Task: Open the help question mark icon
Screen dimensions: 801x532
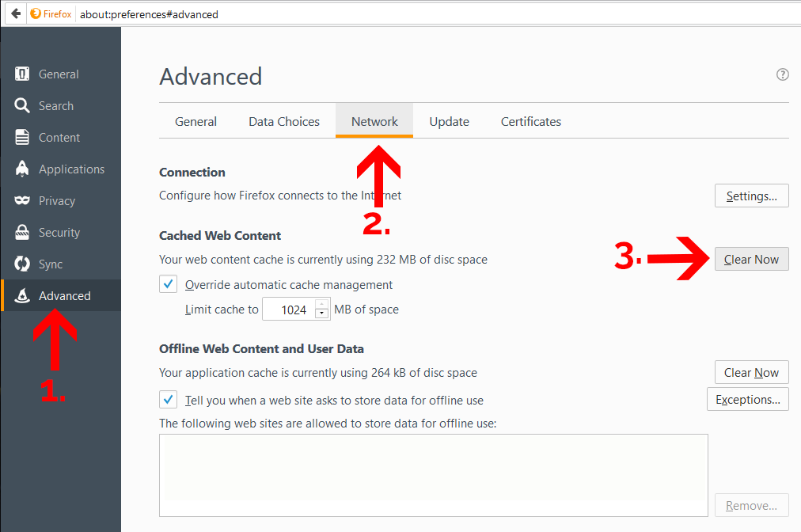Action: pos(782,74)
